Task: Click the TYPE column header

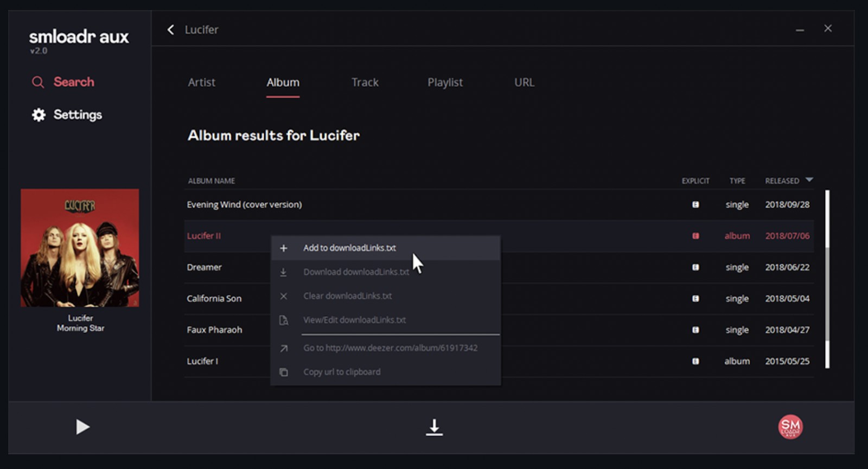Action: 737,181
